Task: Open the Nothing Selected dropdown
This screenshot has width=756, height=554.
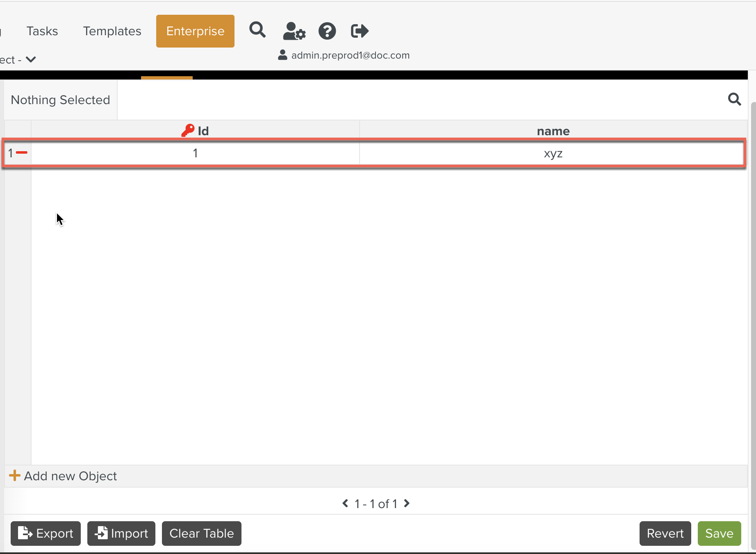Action: tap(61, 100)
